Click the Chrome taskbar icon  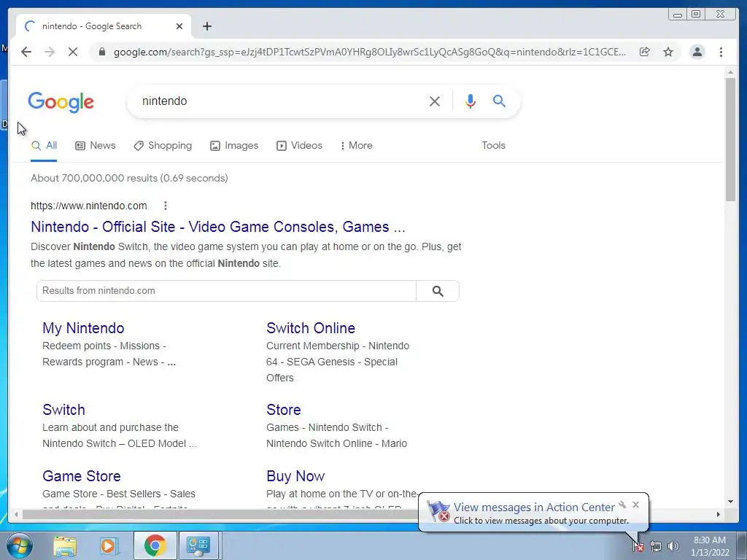[x=155, y=545]
